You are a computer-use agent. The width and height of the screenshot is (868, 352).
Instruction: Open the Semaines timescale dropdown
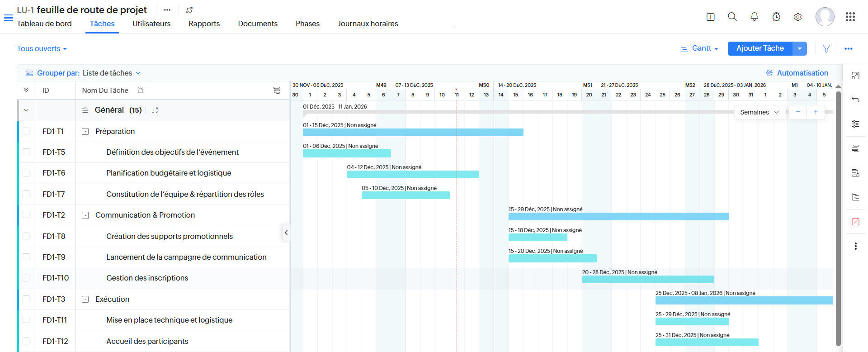coord(759,112)
